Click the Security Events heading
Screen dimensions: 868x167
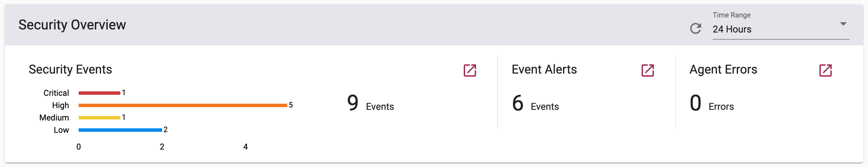point(70,69)
